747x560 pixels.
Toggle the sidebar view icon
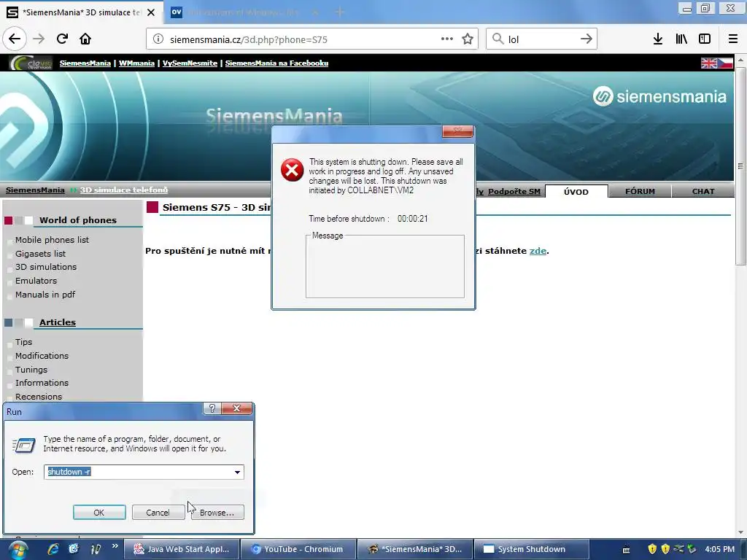tap(705, 39)
